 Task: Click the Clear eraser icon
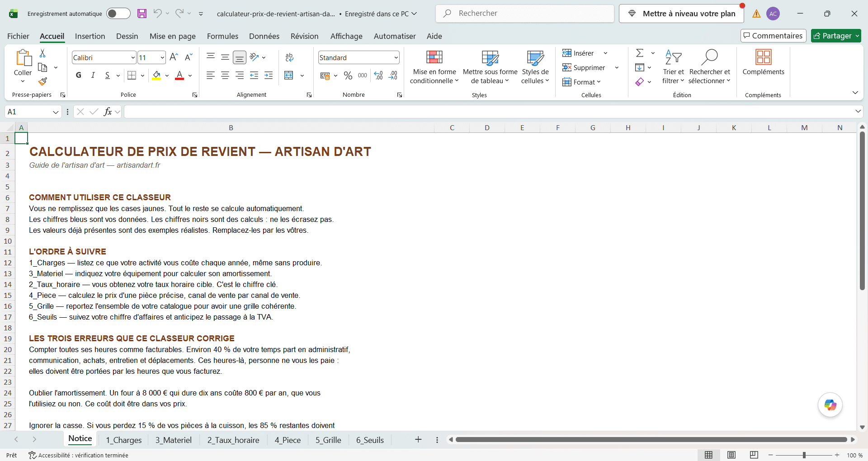(x=640, y=82)
